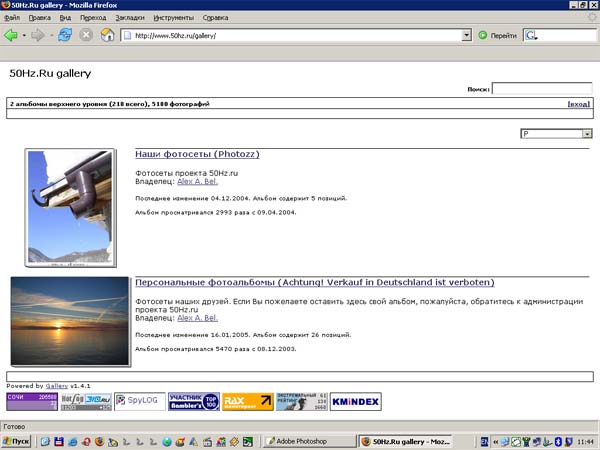600x450 pixels.
Task: Click the SpyLOG counter banner
Action: click(x=140, y=401)
